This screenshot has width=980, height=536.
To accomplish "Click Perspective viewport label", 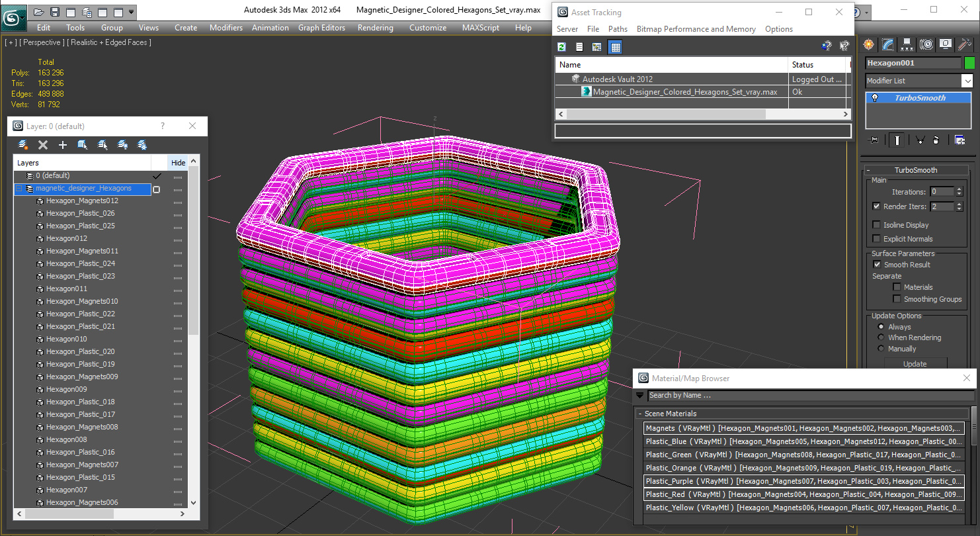I will pos(42,42).
